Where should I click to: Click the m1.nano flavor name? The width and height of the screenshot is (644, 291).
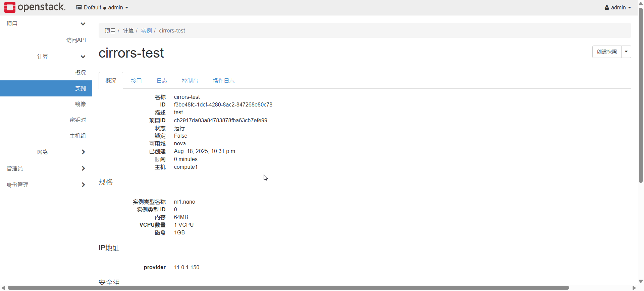(x=184, y=202)
